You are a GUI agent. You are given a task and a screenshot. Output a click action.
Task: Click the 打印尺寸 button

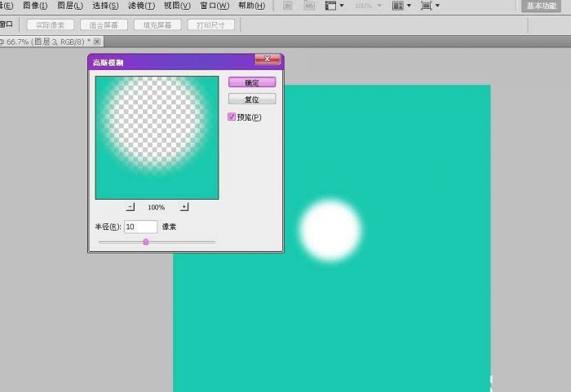pyautogui.click(x=210, y=25)
